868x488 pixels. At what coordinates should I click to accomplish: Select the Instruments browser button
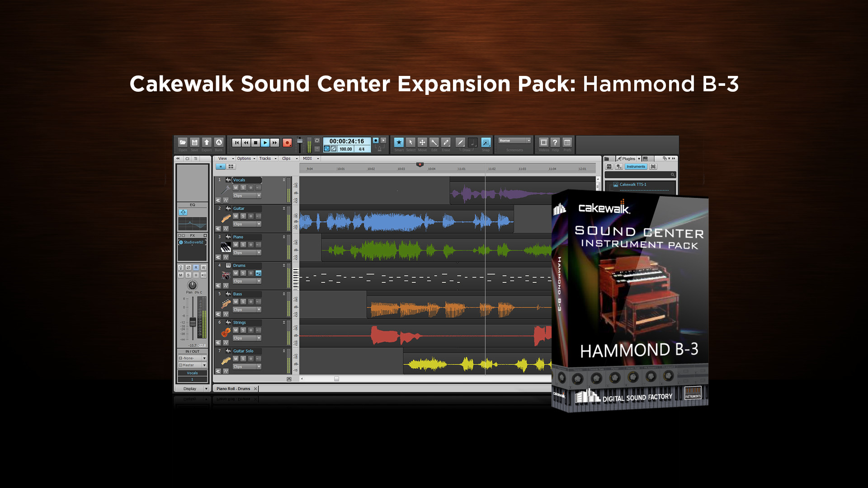pyautogui.click(x=636, y=167)
